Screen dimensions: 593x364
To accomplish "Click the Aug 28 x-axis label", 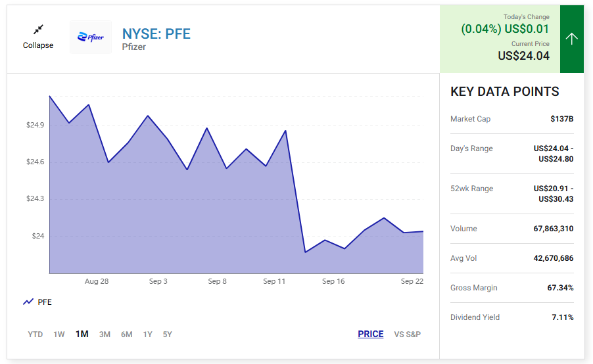I will (97, 281).
